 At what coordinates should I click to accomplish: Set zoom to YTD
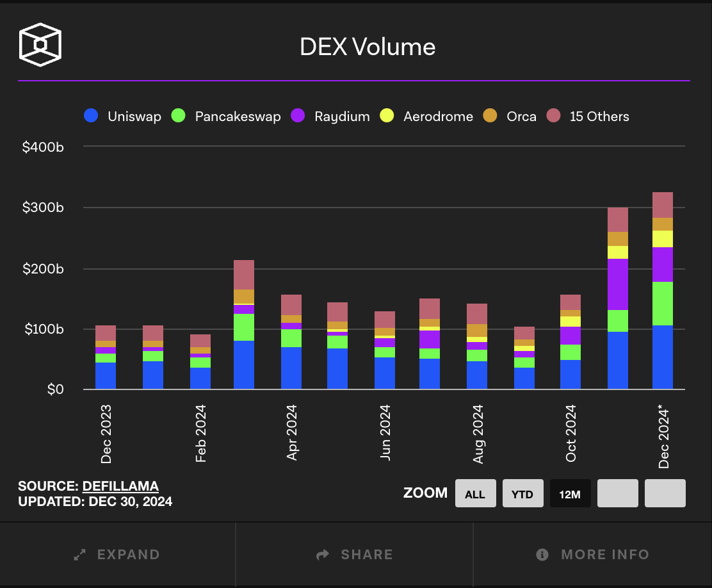pyautogui.click(x=522, y=493)
